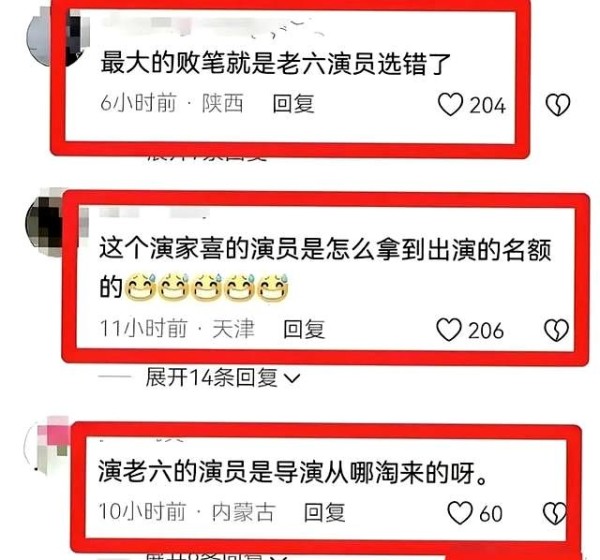Image resolution: width=600 pixels, height=560 pixels.
Task: Expand the 展开14条回复 thread
Action: pos(211,377)
